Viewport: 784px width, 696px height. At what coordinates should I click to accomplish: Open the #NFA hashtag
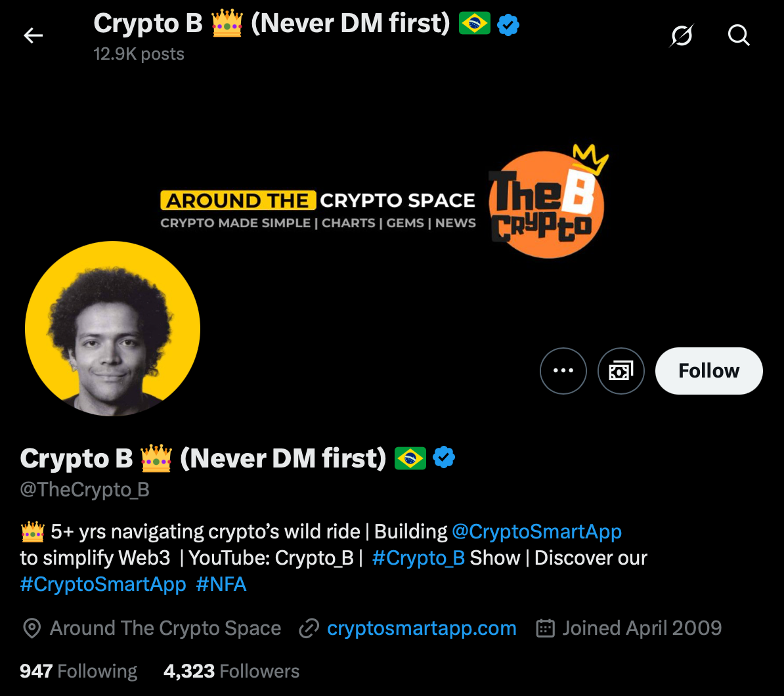(221, 584)
